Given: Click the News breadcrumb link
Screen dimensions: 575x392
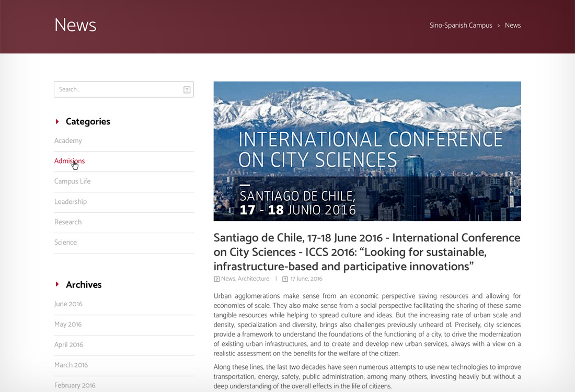Looking at the screenshot, I should [512, 25].
